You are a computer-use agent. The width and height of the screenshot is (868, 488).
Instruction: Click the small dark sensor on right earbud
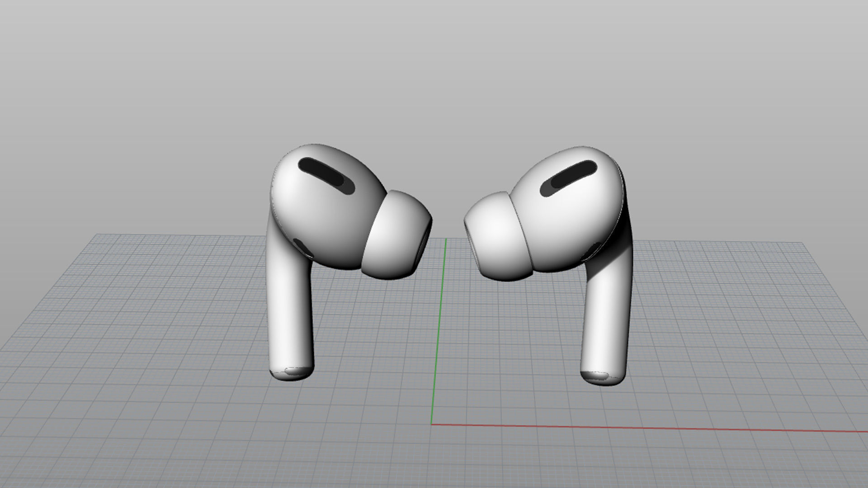click(591, 251)
